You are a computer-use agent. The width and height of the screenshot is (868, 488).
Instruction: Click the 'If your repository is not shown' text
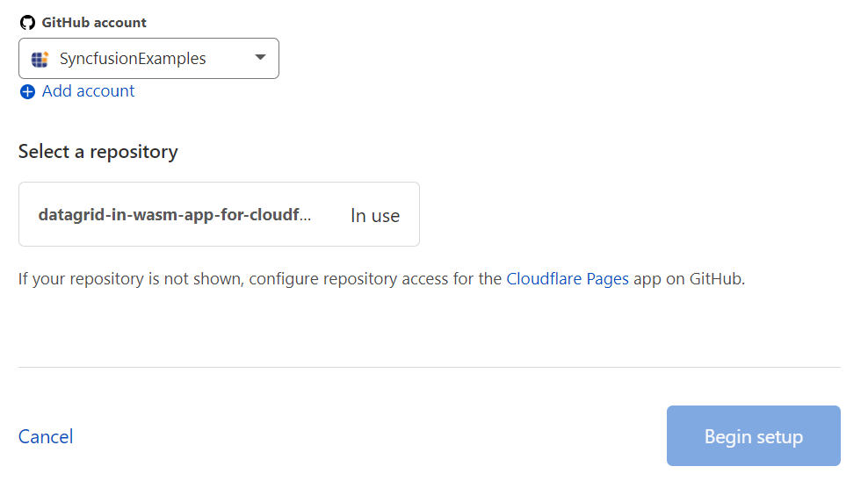(x=132, y=279)
